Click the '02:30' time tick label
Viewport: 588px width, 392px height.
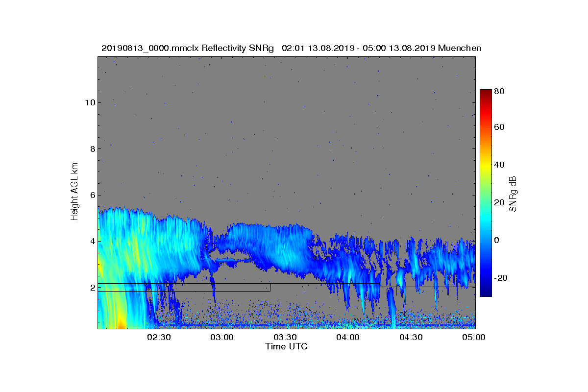[x=159, y=338]
